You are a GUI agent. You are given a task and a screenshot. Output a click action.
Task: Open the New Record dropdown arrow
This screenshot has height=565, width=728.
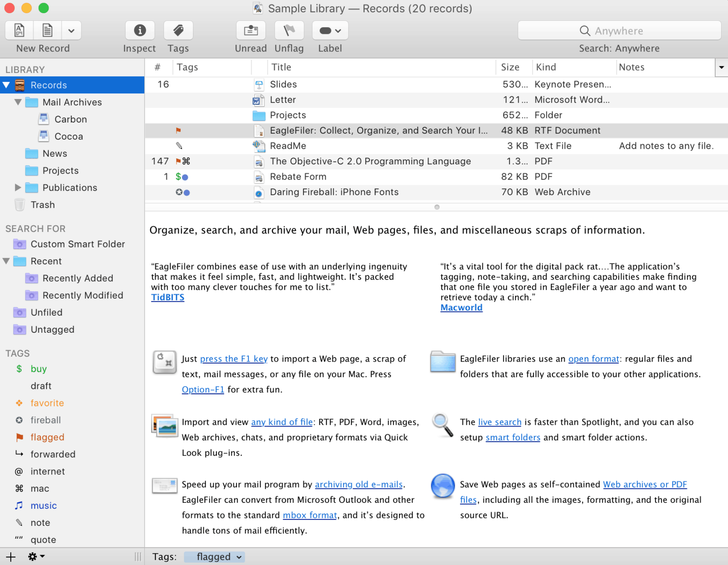71,30
